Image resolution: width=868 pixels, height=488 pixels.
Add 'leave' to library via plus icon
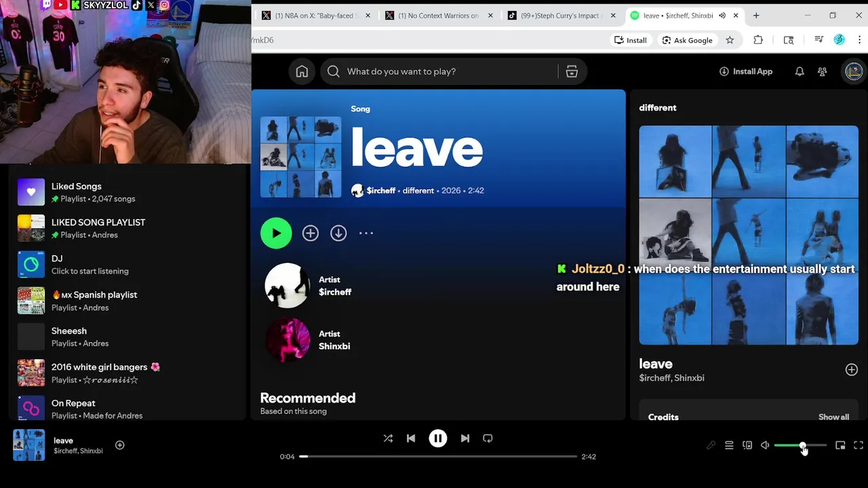(x=311, y=233)
